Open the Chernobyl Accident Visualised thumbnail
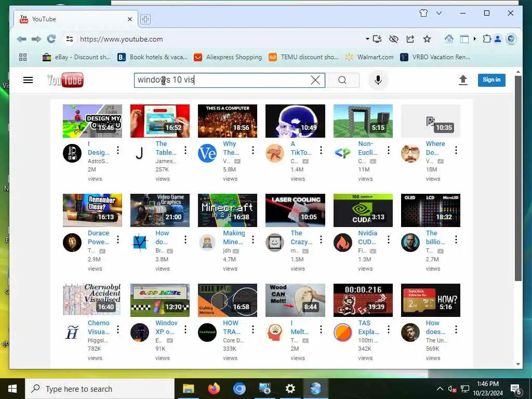532x399 pixels. [x=92, y=300]
